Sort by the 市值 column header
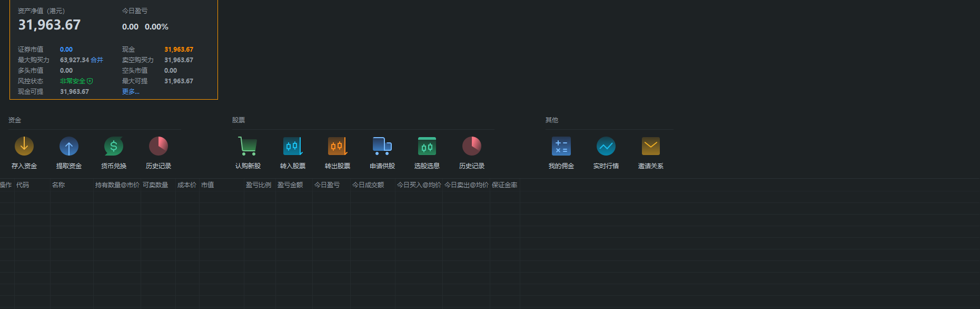The height and width of the screenshot is (309, 980). 207,185
